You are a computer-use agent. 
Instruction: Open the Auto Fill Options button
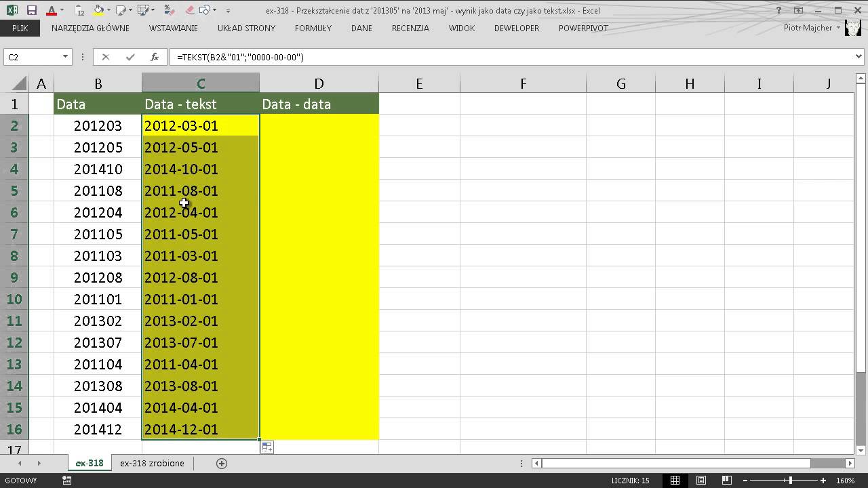click(267, 447)
